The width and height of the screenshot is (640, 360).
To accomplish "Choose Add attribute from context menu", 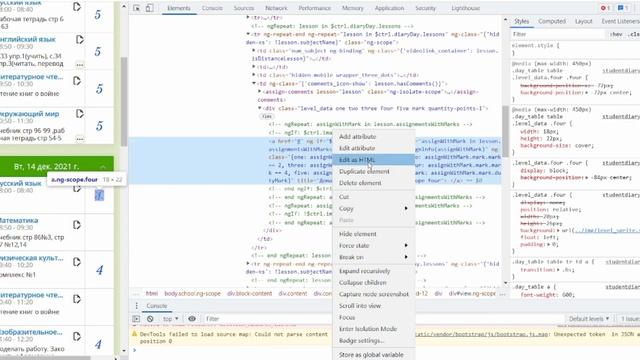I will coord(373,137).
